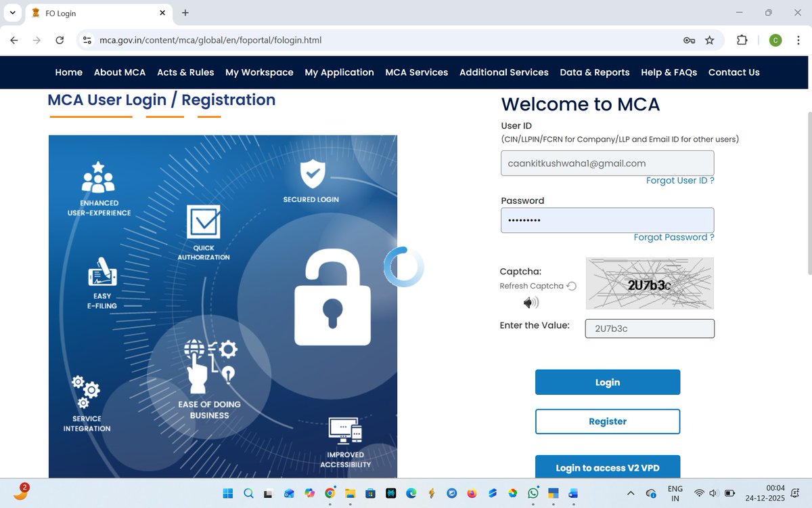Open the volume control in the tray
Image resolution: width=812 pixels, height=508 pixels.
(x=715, y=493)
